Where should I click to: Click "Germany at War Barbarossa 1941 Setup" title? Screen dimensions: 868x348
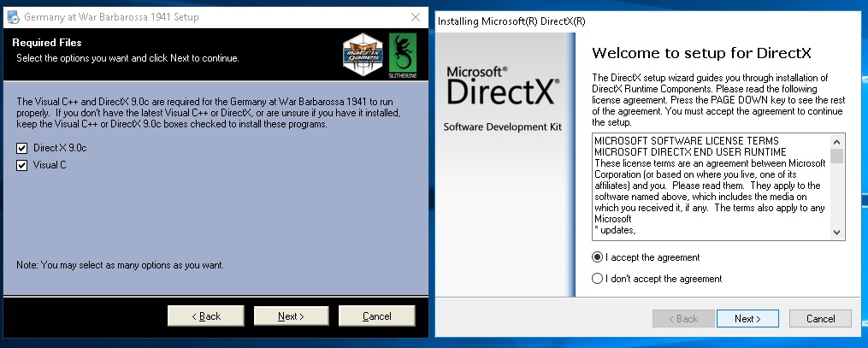pos(111,17)
